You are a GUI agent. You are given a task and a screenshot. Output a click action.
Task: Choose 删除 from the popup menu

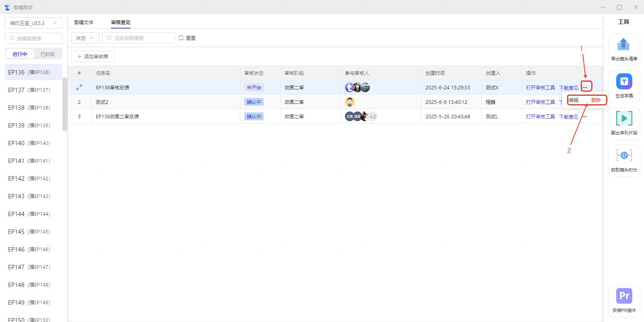click(x=596, y=100)
